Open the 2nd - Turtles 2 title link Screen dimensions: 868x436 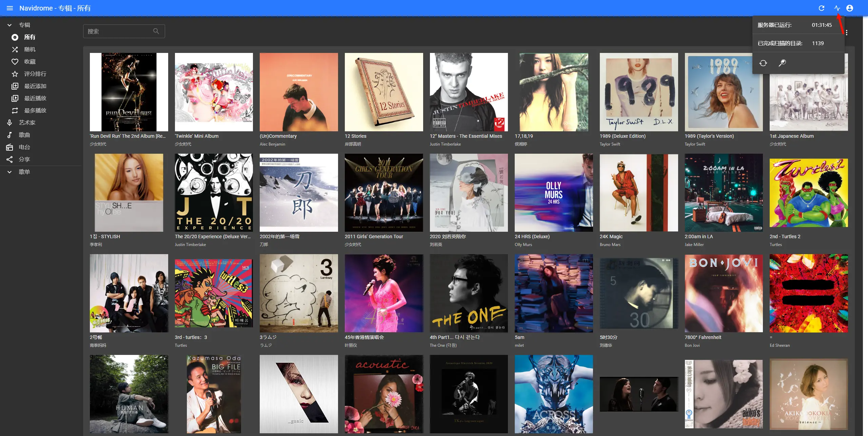click(785, 236)
